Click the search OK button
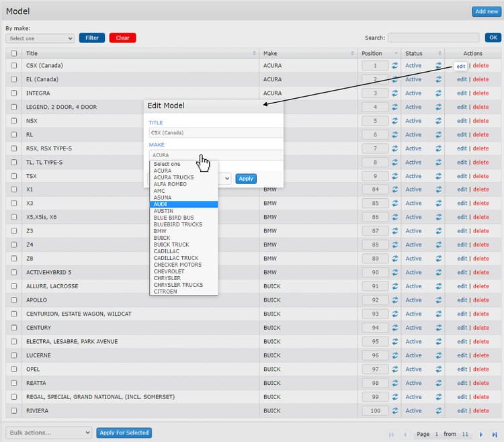This screenshot has width=504, height=442. 493,38
